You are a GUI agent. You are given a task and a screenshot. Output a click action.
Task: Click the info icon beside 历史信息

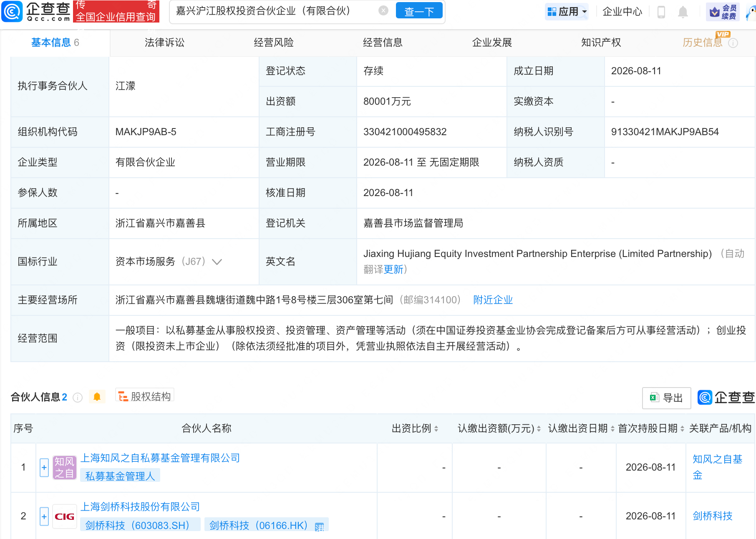(733, 43)
